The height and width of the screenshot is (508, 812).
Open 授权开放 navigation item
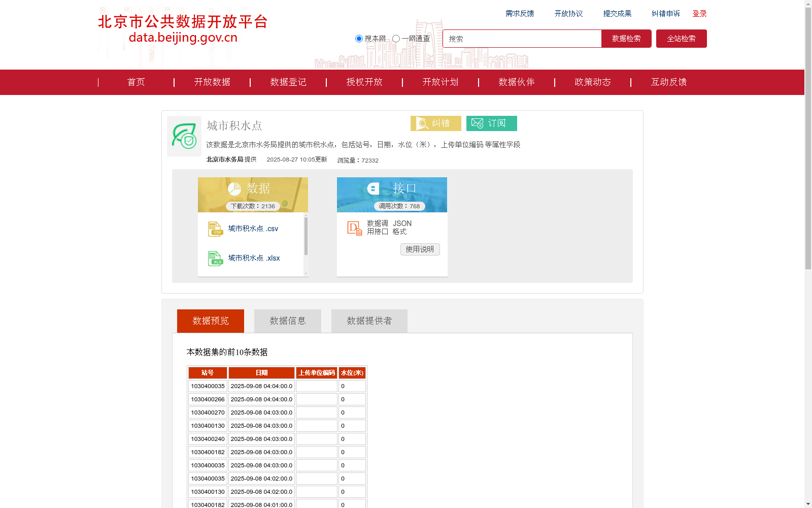pyautogui.click(x=364, y=82)
